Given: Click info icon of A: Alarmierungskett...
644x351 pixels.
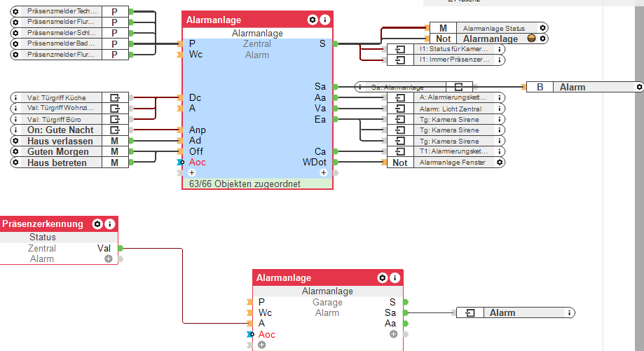Looking at the screenshot, I should point(500,97).
